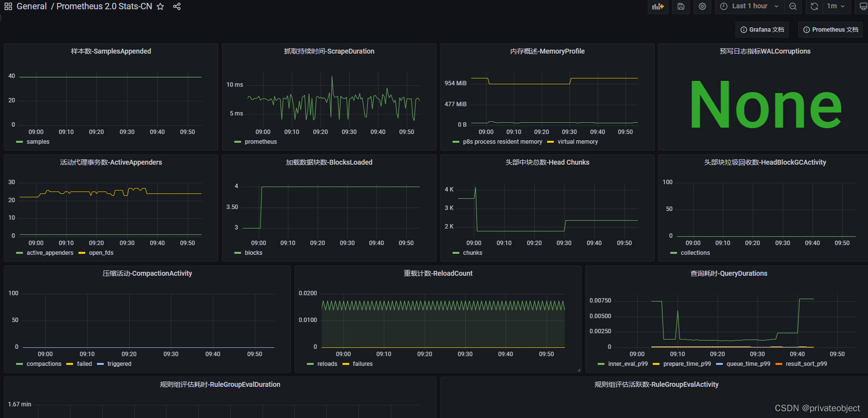The width and height of the screenshot is (868, 418).
Task: Share the dashboard via share icon
Action: click(x=177, y=6)
